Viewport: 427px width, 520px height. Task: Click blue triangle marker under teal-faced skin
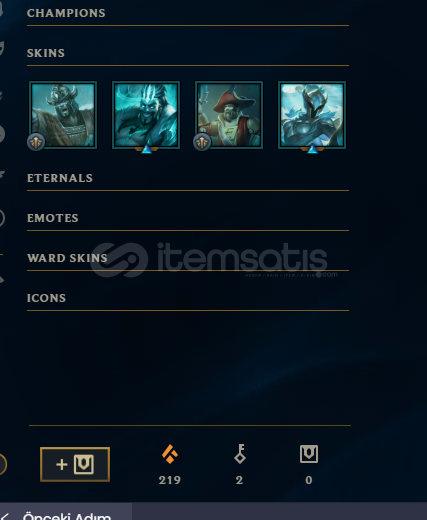coord(146,149)
